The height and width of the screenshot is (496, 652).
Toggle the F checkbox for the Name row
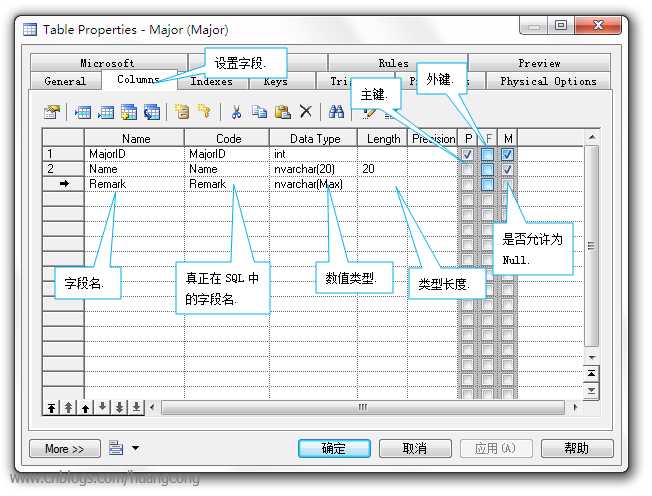(487, 169)
